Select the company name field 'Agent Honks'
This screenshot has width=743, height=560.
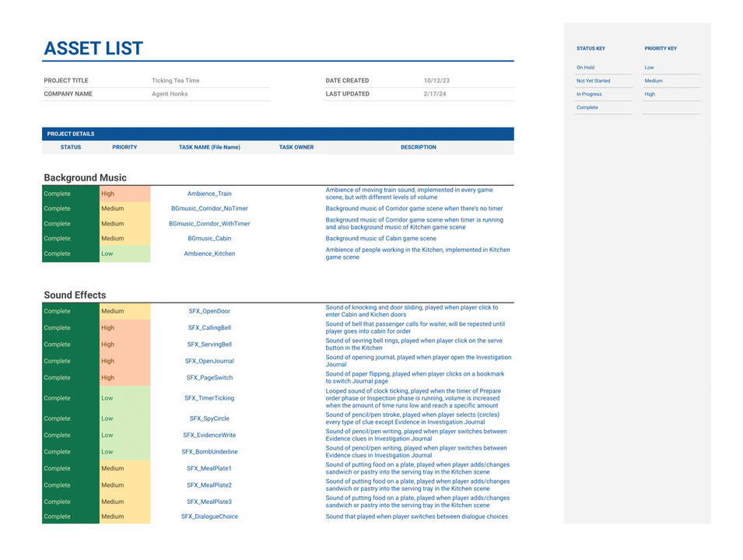[171, 94]
